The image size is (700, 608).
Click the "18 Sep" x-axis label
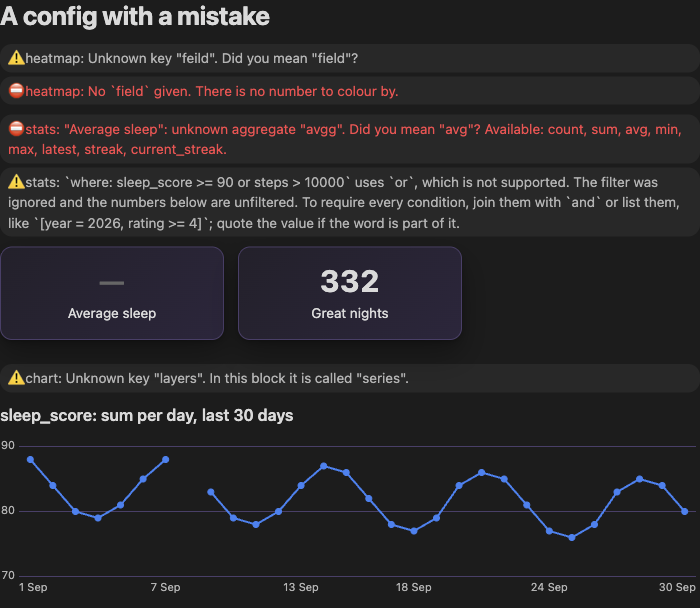[x=413, y=587]
